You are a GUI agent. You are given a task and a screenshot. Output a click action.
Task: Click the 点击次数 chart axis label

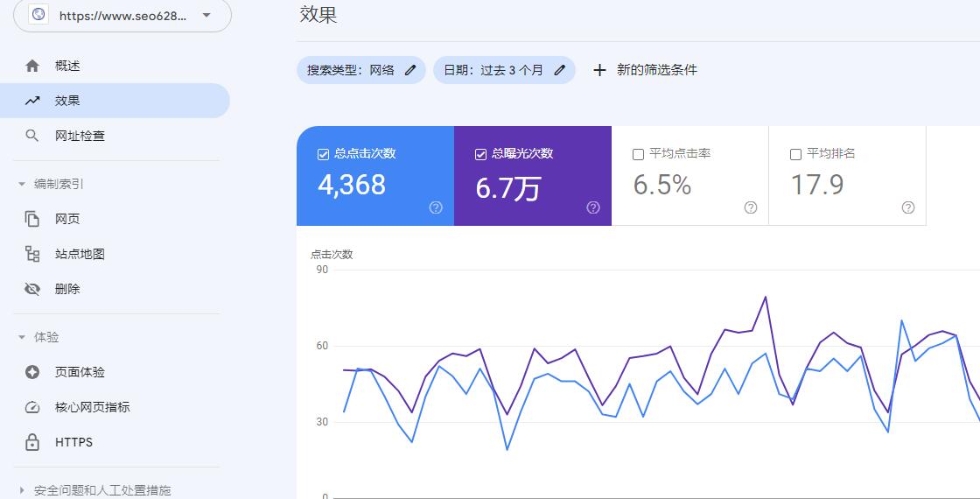point(332,255)
